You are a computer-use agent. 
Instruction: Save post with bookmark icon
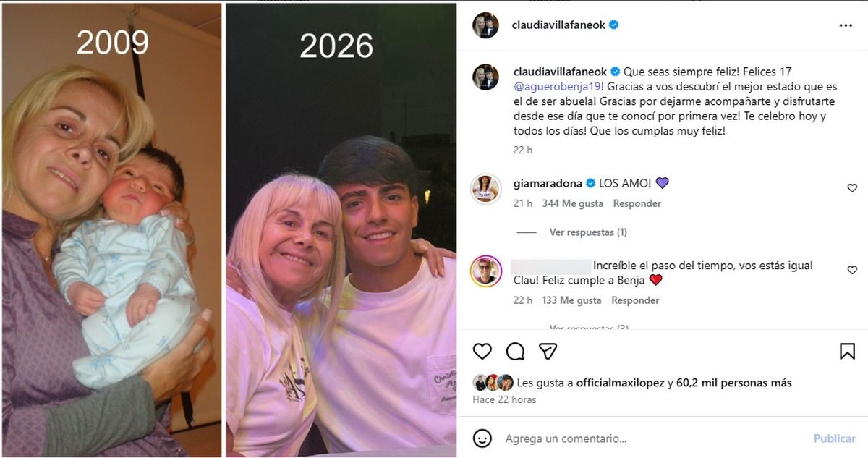coord(847,351)
